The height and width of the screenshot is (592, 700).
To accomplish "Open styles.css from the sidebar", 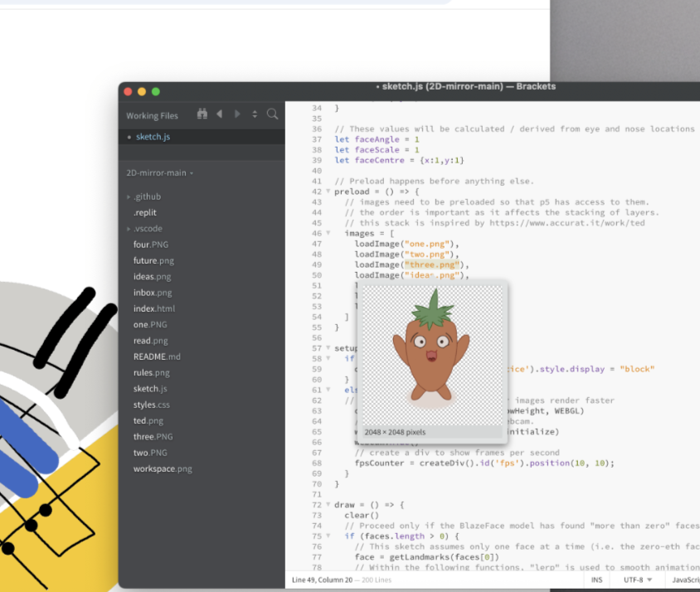I will pyautogui.click(x=151, y=404).
